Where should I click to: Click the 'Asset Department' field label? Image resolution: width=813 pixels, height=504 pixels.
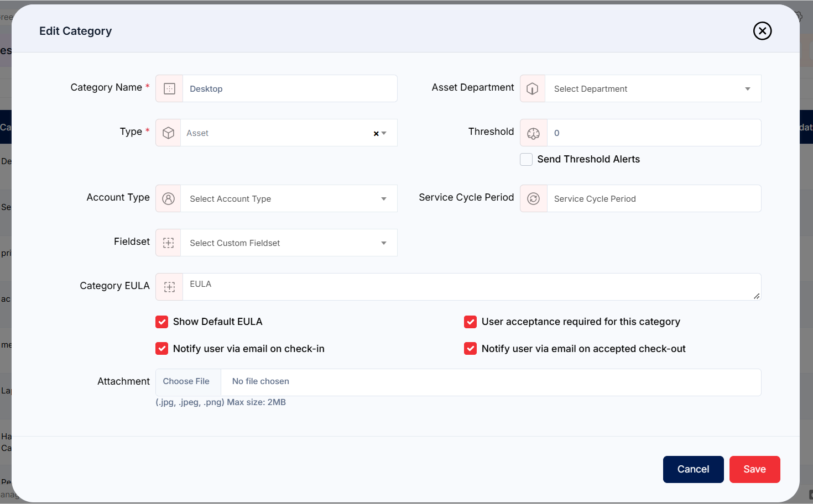pos(473,87)
